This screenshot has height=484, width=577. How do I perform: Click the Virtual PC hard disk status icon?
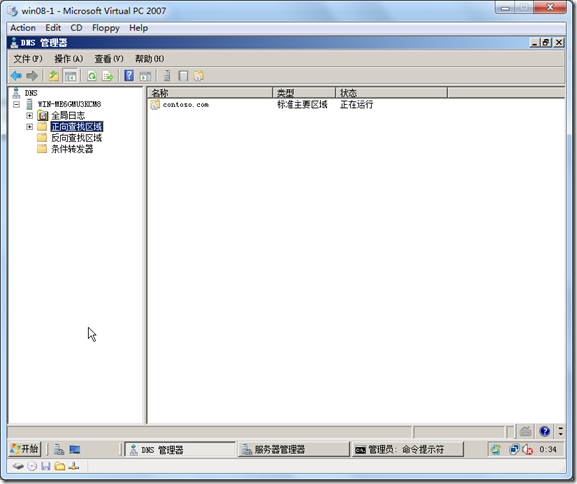[18, 467]
